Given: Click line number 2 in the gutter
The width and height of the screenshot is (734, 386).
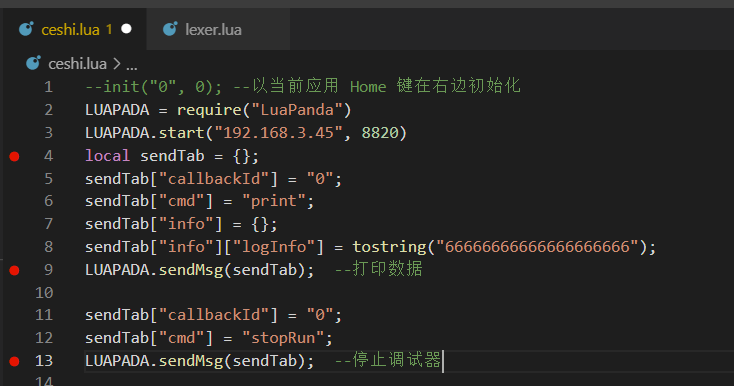Looking at the screenshot, I should tap(48, 110).
